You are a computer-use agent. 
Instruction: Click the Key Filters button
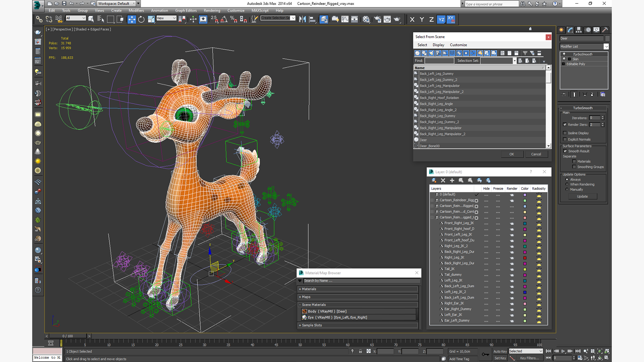[529, 358]
